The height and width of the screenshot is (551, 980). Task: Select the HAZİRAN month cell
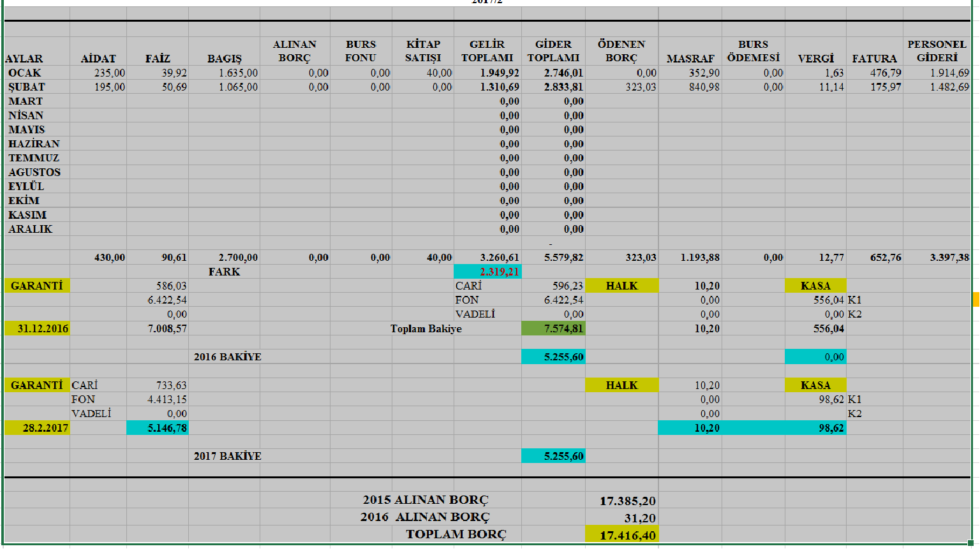point(37,143)
